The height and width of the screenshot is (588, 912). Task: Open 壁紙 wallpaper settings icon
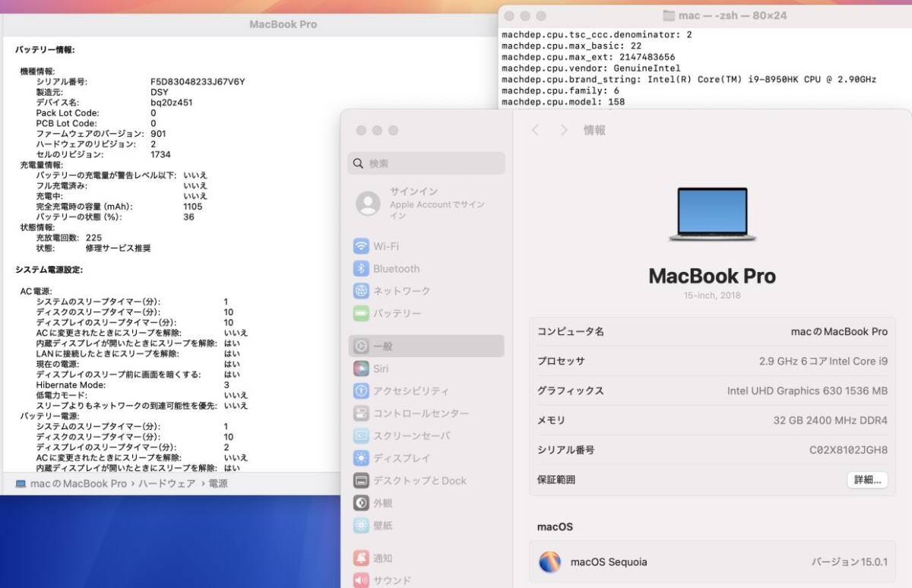362,525
